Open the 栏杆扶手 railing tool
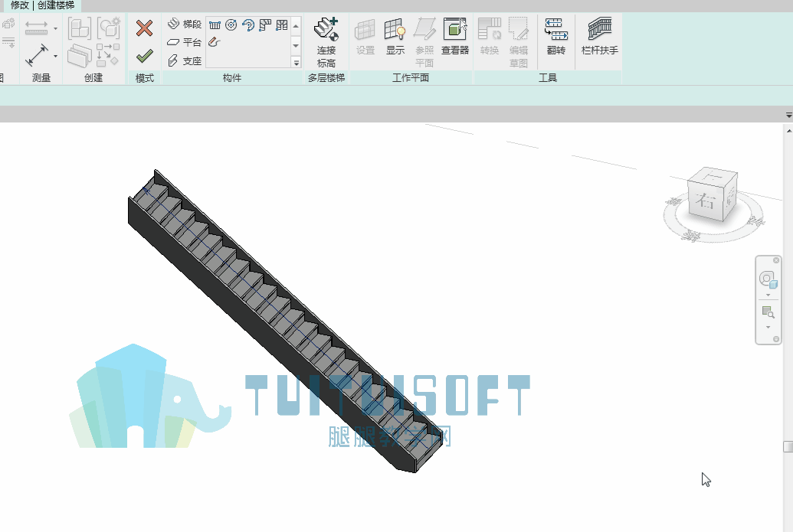Image resolution: width=793 pixels, height=532 pixels. coord(600,36)
